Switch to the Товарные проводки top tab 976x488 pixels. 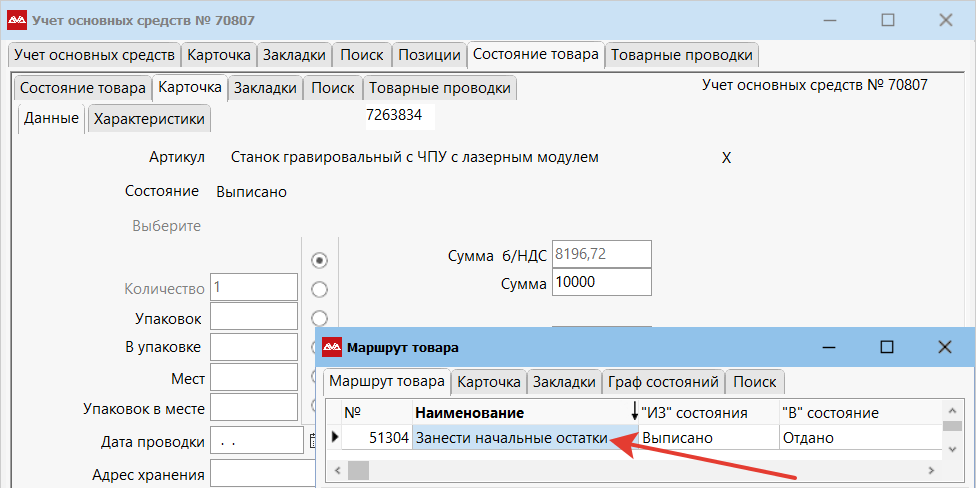682,55
